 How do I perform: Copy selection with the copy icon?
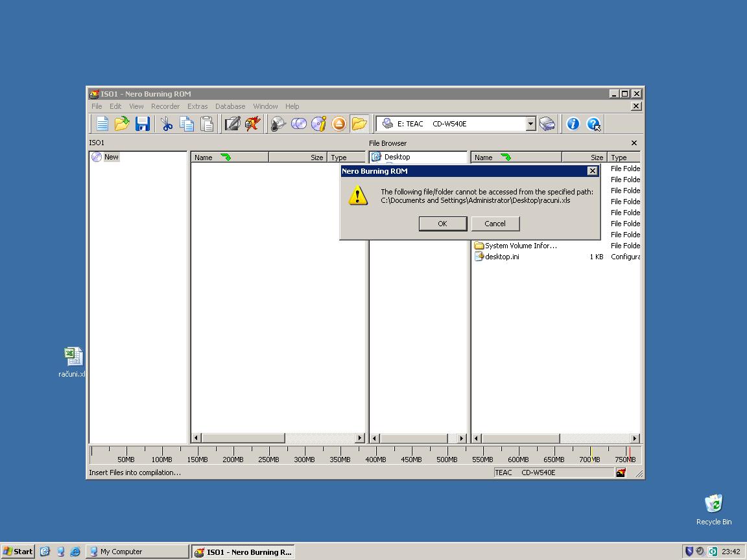(187, 124)
